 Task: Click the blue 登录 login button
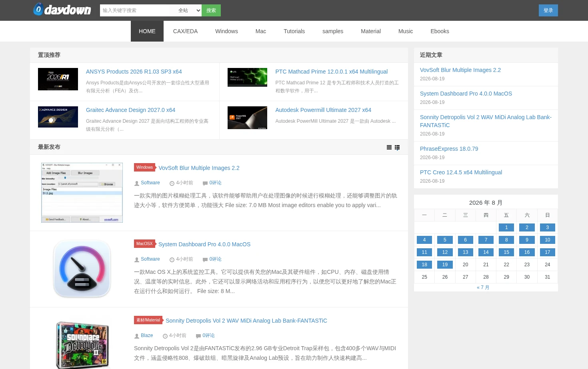point(548,10)
